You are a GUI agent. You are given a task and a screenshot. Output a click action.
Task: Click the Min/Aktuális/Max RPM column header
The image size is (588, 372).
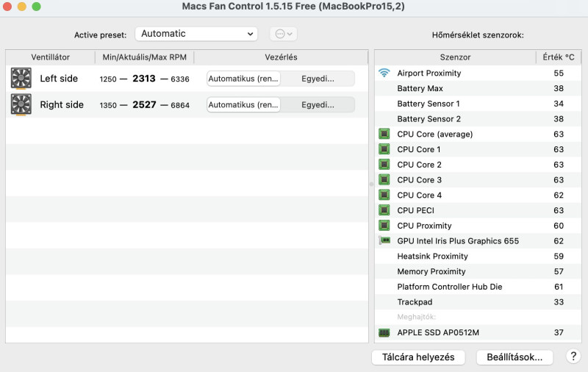[144, 57]
